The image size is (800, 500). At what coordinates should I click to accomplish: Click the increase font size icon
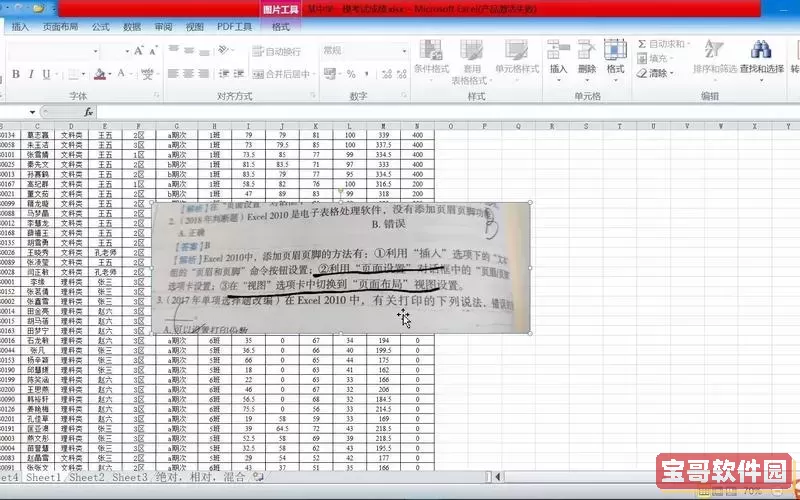click(139, 51)
